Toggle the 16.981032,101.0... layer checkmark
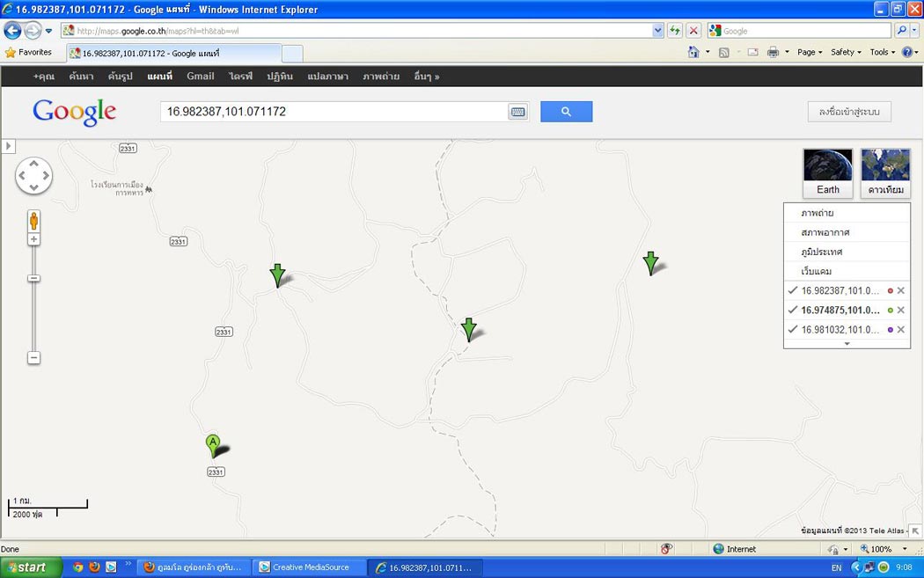Viewport: 924px width, 578px height. click(x=793, y=329)
